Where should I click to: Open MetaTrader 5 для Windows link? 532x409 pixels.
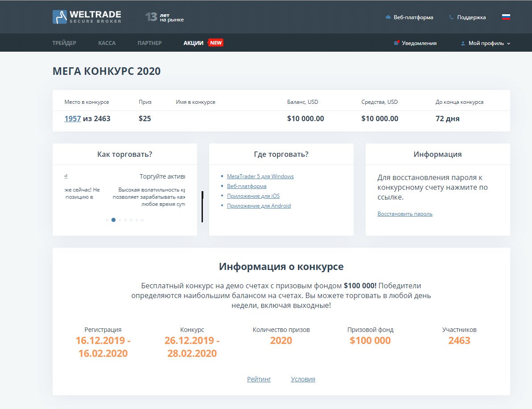pyautogui.click(x=260, y=176)
